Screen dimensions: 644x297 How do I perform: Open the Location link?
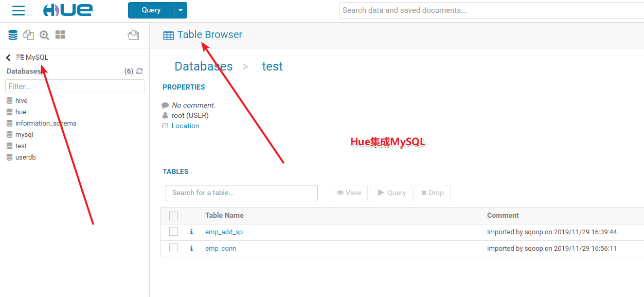tap(186, 126)
